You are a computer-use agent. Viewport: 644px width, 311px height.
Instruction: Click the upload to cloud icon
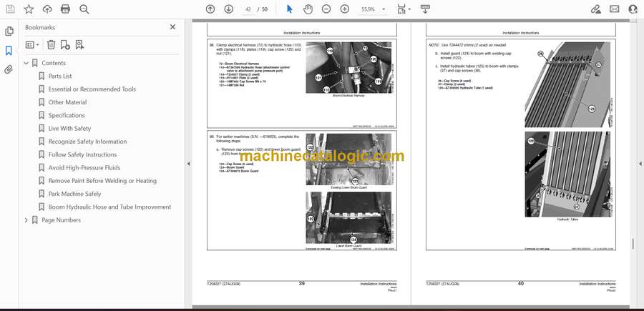pyautogui.click(x=47, y=9)
